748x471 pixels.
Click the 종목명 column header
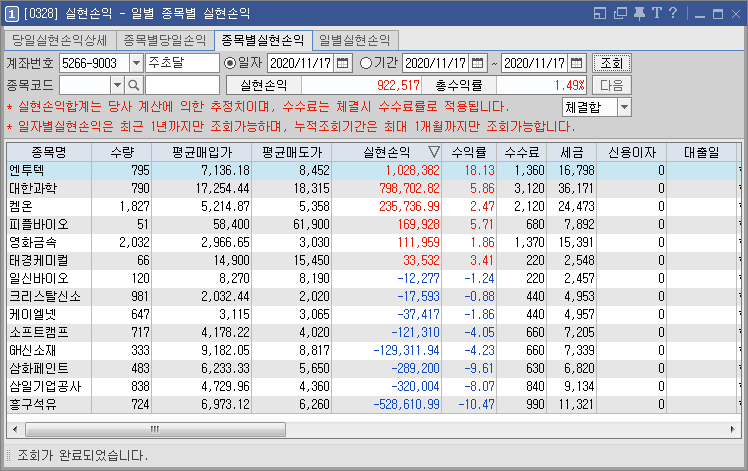click(x=49, y=152)
